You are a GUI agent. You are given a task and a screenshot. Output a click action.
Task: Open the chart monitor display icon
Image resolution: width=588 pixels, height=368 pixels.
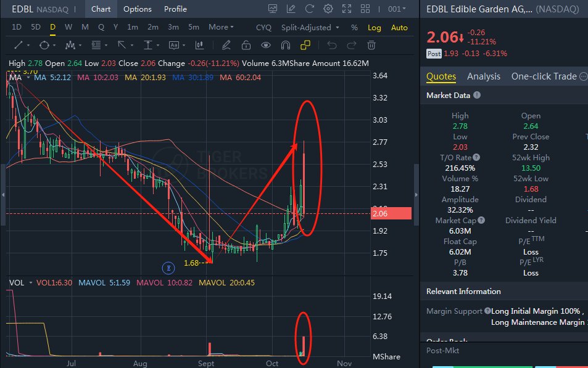click(273, 9)
